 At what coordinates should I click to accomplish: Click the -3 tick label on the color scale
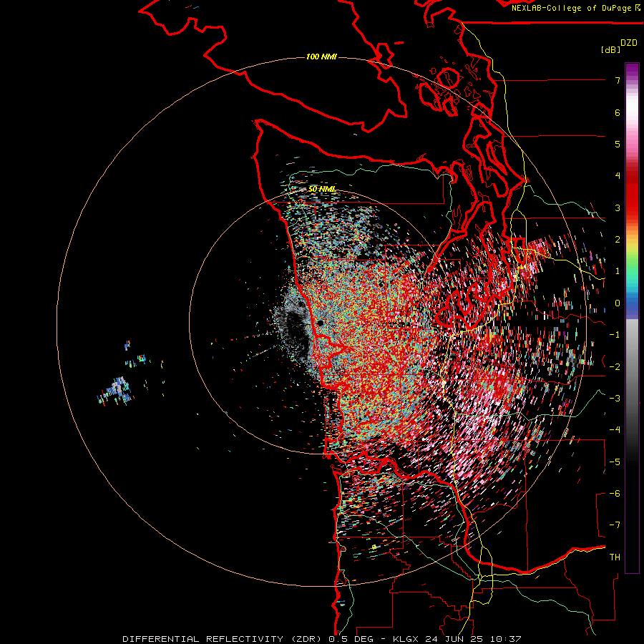point(615,399)
